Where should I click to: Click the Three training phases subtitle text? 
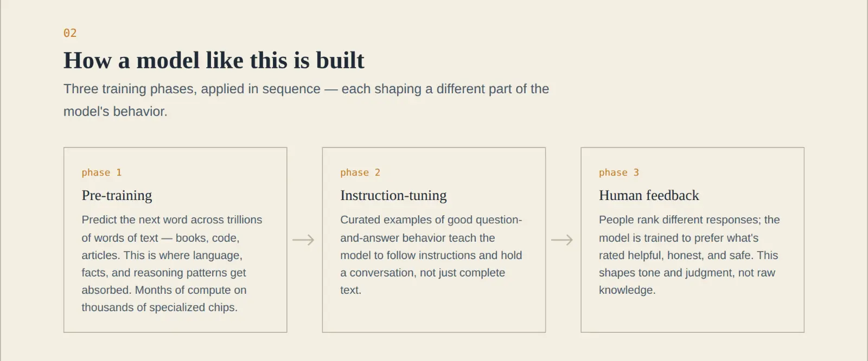click(306, 100)
